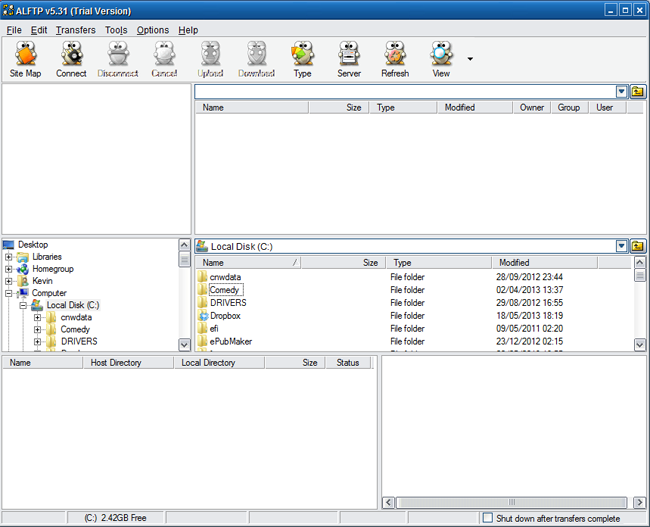650x527 pixels.
Task: Click Status column in transfer queue
Action: [349, 363]
